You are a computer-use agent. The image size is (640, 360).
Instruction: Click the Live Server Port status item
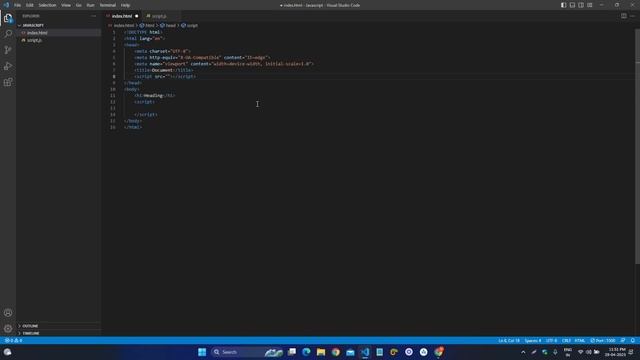tap(602, 340)
